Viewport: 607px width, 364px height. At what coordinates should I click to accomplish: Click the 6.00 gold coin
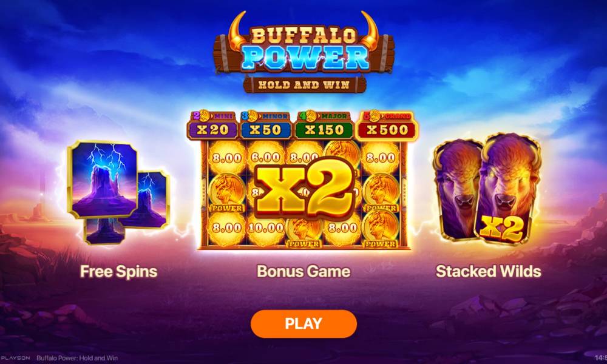tap(266, 158)
